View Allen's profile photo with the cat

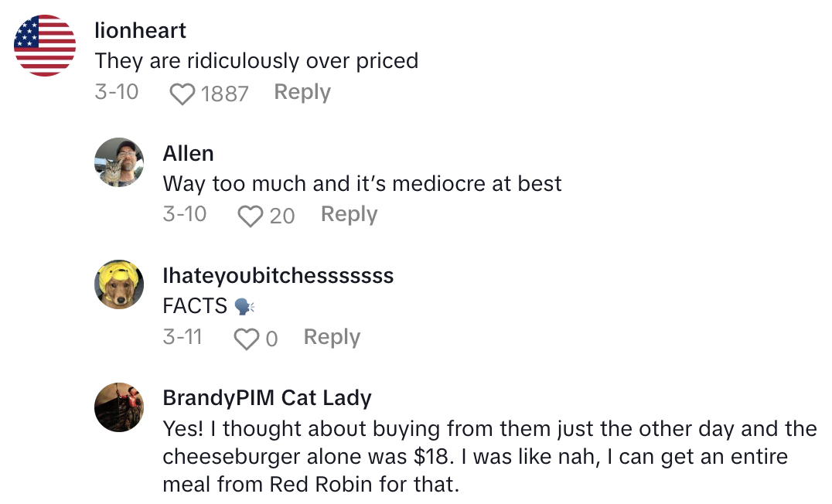click(119, 162)
